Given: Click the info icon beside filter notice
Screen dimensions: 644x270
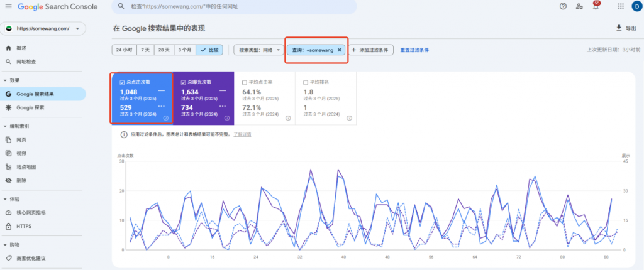Looking at the screenshot, I should (124, 134).
